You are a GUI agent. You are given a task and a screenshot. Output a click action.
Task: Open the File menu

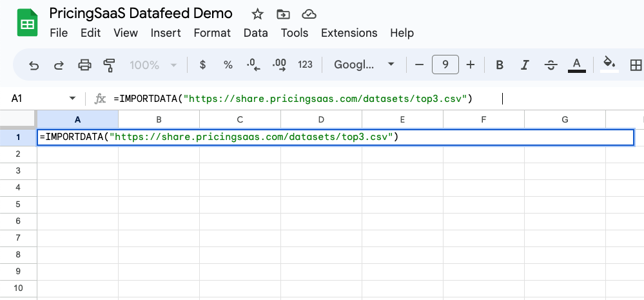[59, 33]
